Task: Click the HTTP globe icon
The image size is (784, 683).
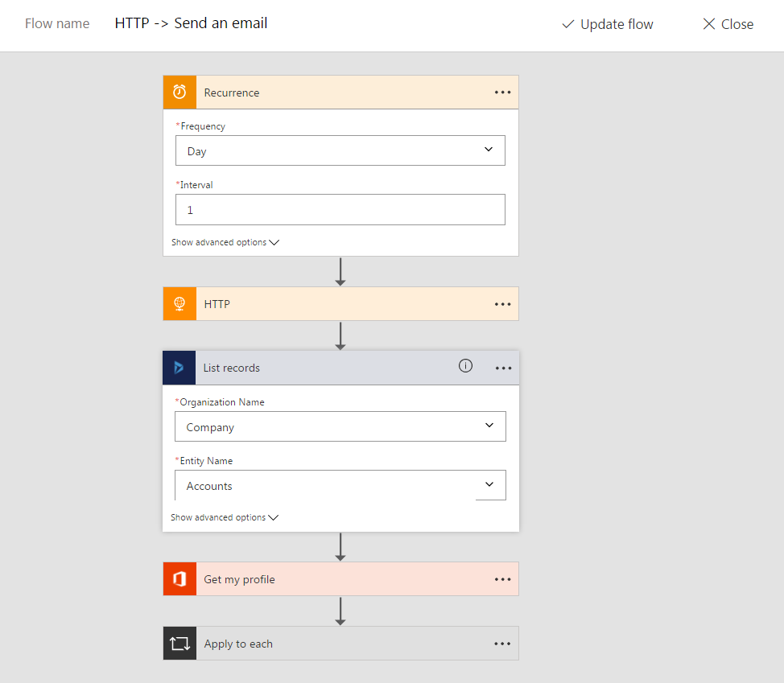Action: click(x=179, y=304)
